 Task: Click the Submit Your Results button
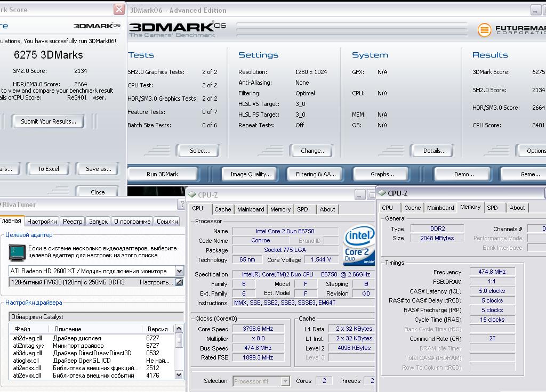click(49, 121)
